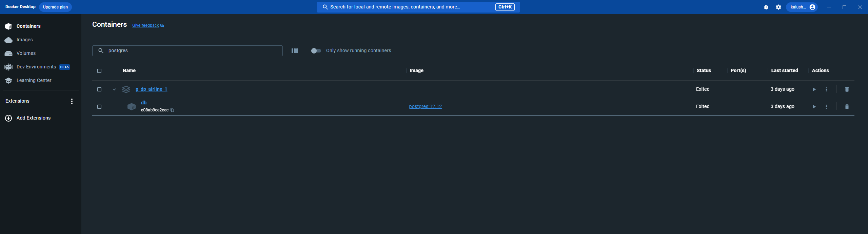Image resolution: width=868 pixels, height=234 pixels.
Task: Click 3 days ago in the db row
Action: tap(782, 106)
